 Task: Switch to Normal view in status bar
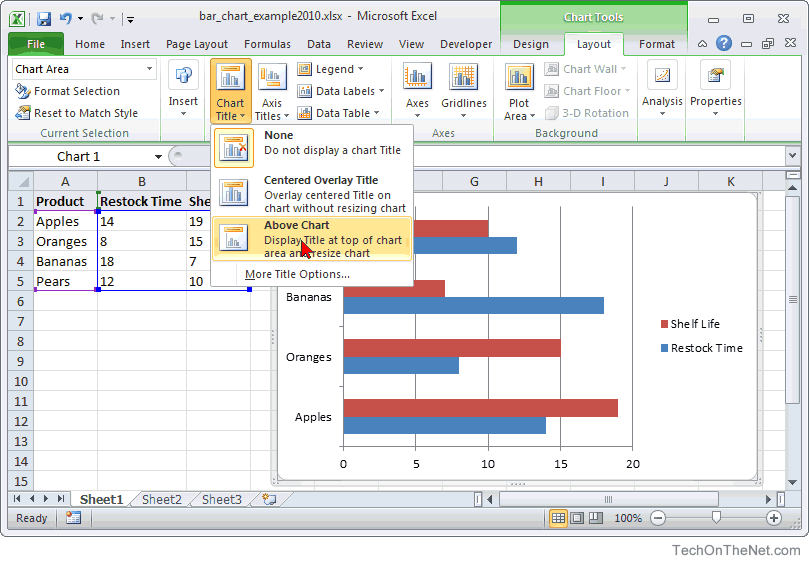[x=558, y=518]
